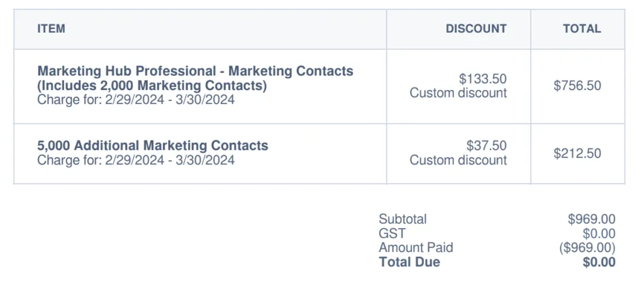Image resolution: width=644 pixels, height=296 pixels.
Task: Click the ITEM column header
Action: pyautogui.click(x=51, y=28)
